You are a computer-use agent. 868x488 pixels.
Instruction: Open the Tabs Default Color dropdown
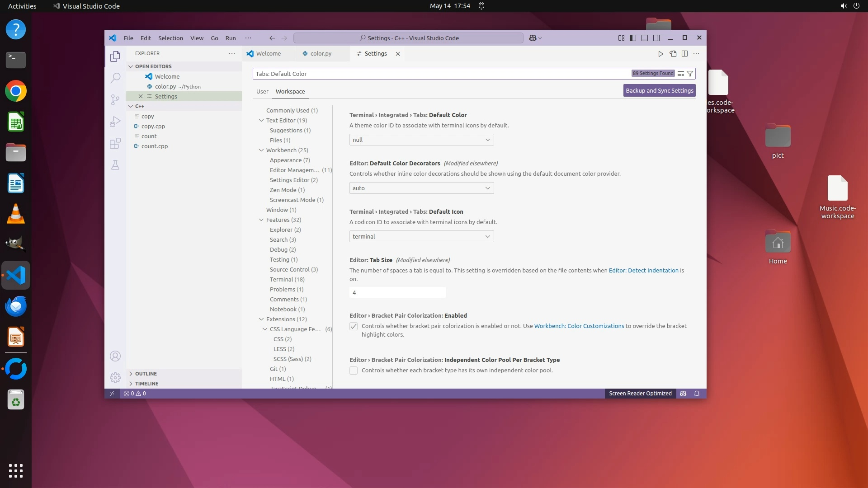point(421,140)
